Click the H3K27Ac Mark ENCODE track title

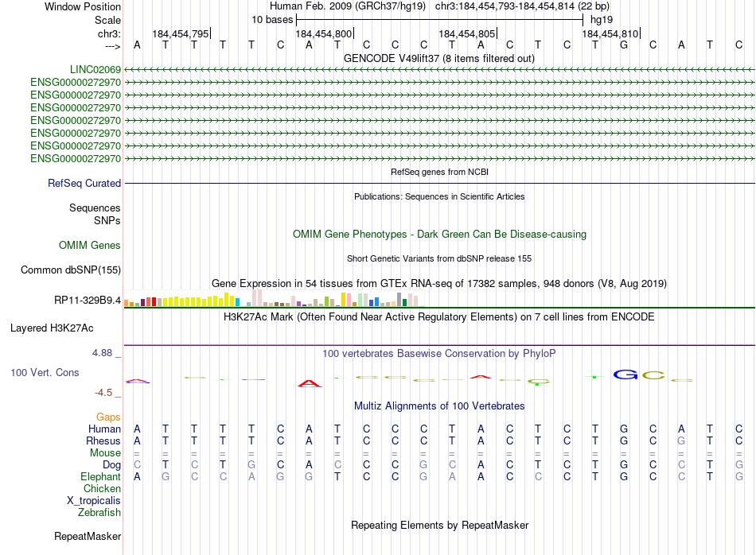439,317
